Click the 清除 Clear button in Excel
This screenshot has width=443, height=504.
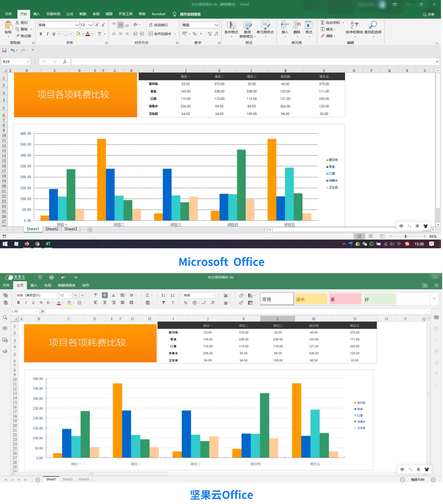[328, 36]
